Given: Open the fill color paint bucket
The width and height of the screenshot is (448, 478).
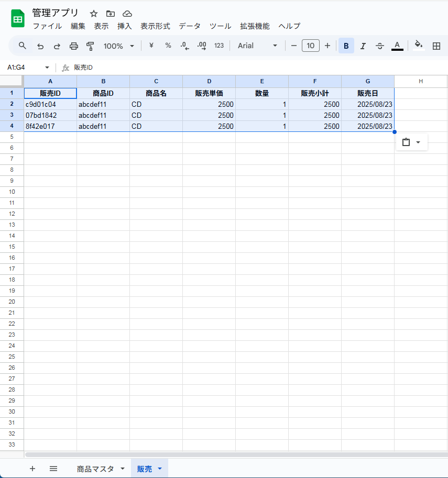Looking at the screenshot, I should (418, 46).
